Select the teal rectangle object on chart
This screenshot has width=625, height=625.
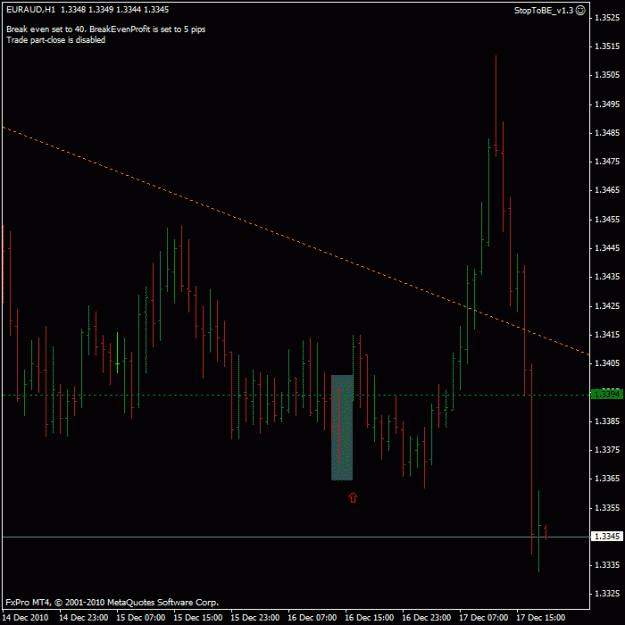coord(342,427)
